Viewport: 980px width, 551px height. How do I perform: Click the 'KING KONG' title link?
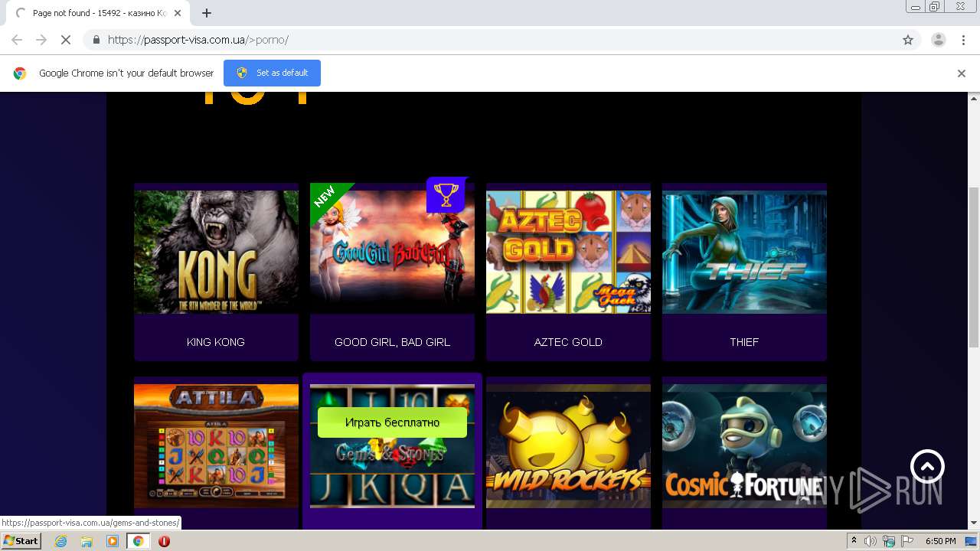pos(216,342)
